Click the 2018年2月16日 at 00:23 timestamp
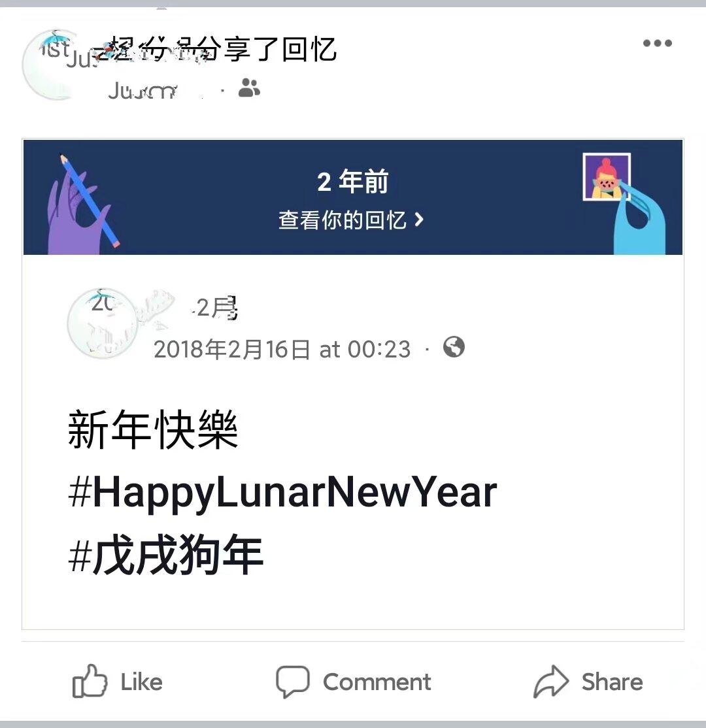Viewport: 706px width, 728px height. (282, 349)
